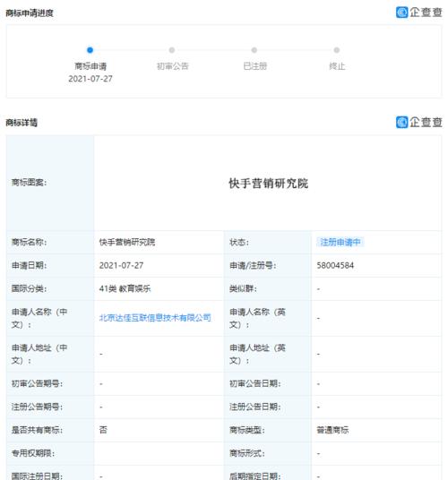Click the 企查查 logo icon beside 商标详情

(x=401, y=122)
